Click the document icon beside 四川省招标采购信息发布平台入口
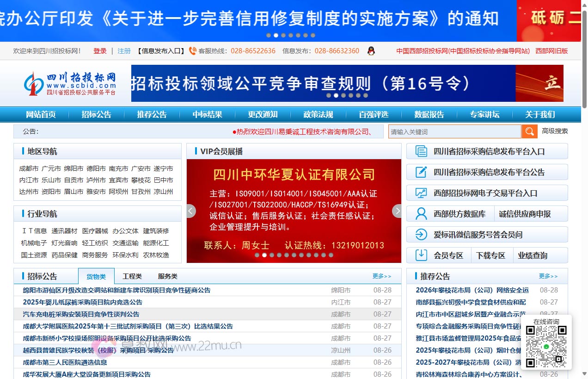588x379 pixels. coord(420,151)
